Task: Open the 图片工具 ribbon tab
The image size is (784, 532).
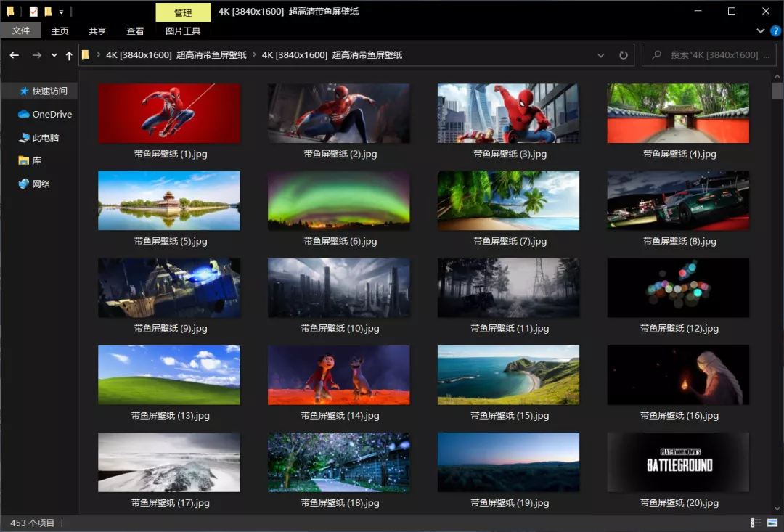Action: click(x=183, y=31)
